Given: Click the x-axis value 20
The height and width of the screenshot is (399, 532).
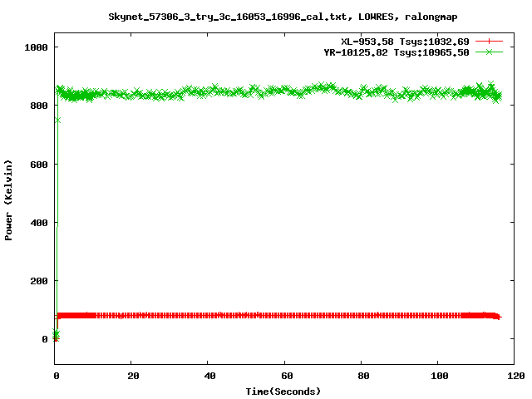Looking at the screenshot, I should (133, 376).
